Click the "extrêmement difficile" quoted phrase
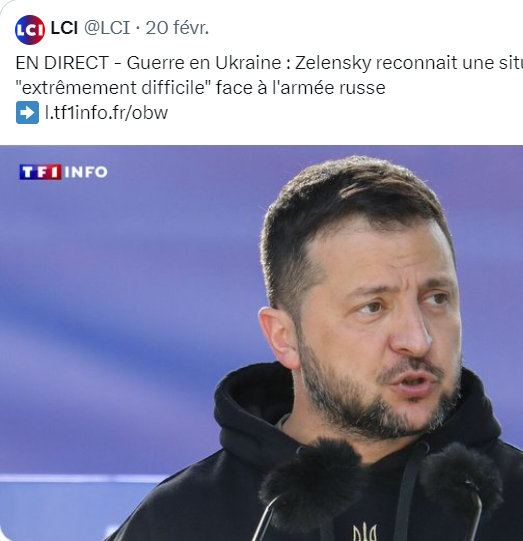This screenshot has height=541, width=523. pos(113,88)
